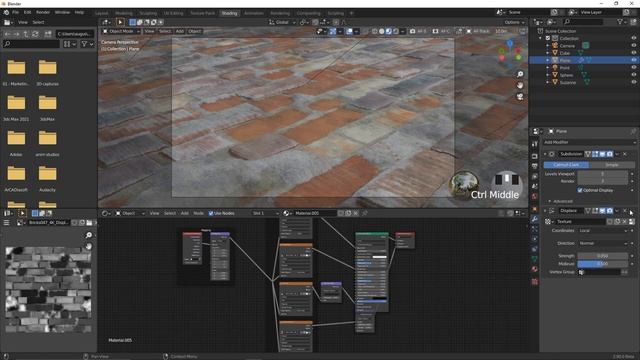Click the viewport zoom magnifier gizmo
Screen dimensions: 640x360
point(520,74)
